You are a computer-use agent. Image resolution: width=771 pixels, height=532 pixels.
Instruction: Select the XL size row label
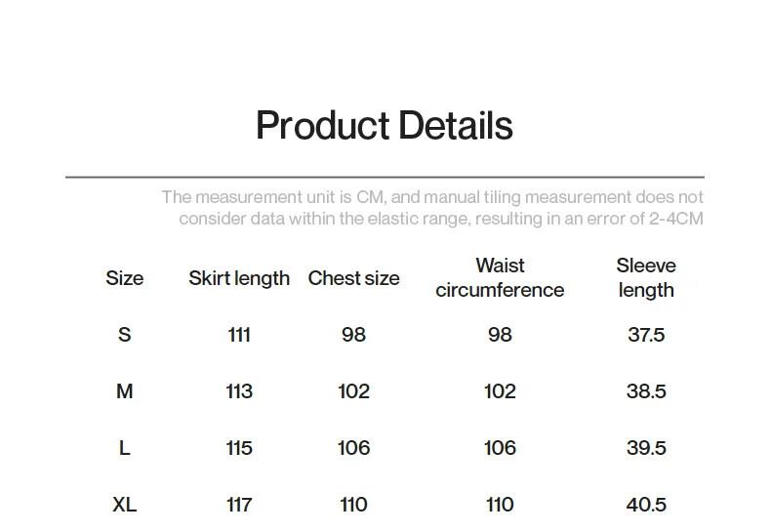pyautogui.click(x=124, y=505)
